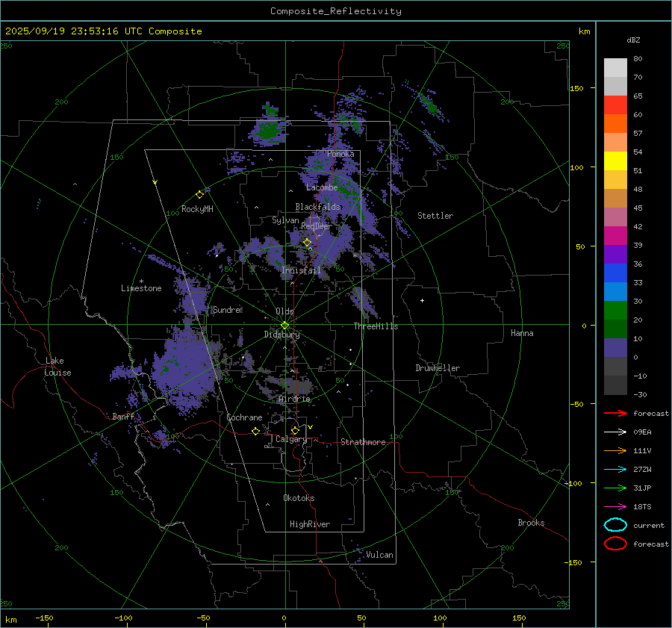Click the Stettler town label
This screenshot has width=672, height=628.
(x=435, y=216)
